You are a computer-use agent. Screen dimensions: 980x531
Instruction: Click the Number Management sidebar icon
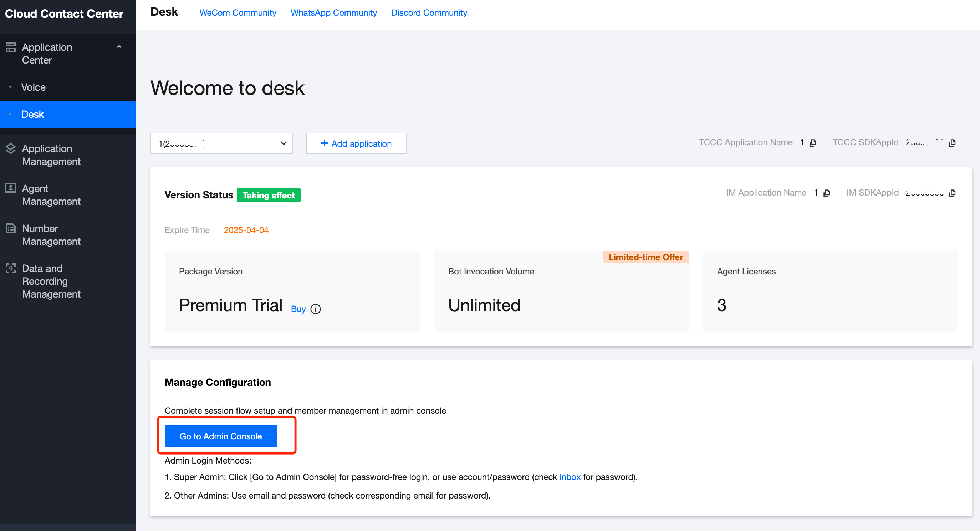pyautogui.click(x=11, y=228)
